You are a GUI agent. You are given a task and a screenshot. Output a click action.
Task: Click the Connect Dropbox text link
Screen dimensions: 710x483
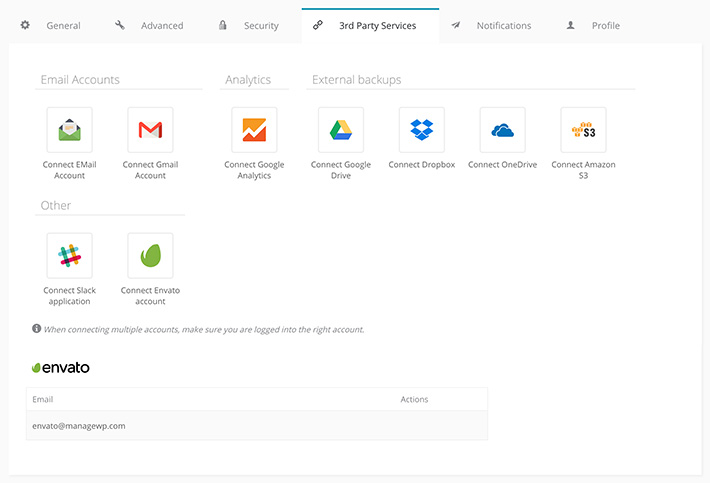[421, 165]
